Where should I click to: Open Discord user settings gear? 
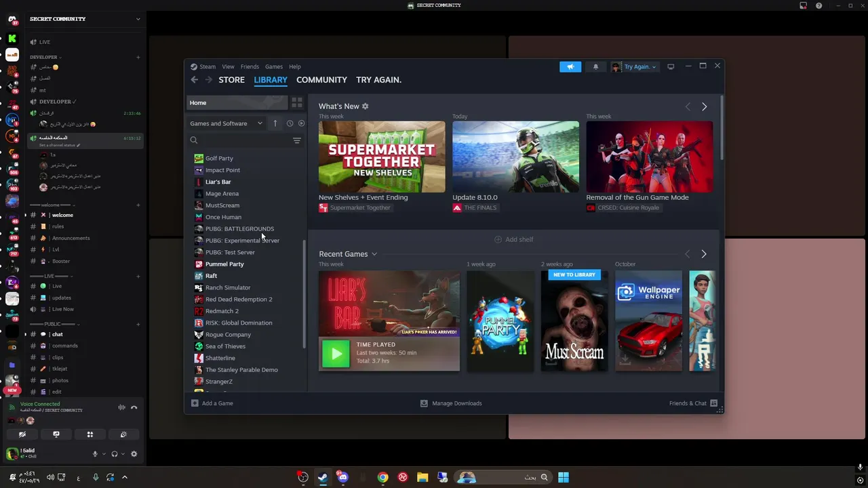134,454
